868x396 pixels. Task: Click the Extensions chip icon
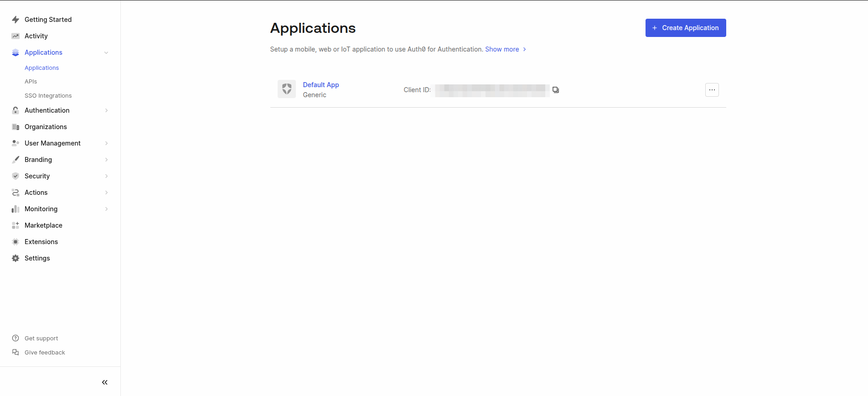coord(15,242)
